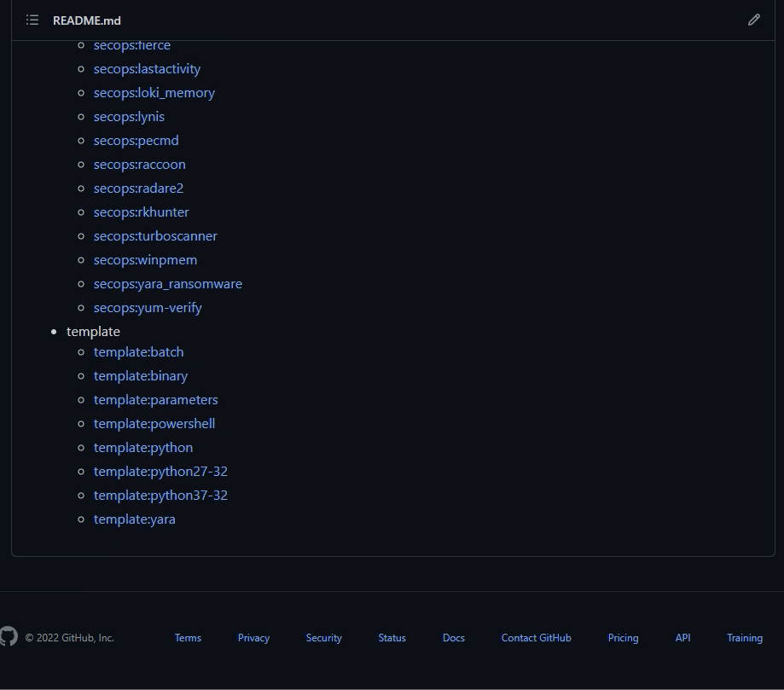Visit the template:python link
The height and width of the screenshot is (690, 784).
[143, 448]
